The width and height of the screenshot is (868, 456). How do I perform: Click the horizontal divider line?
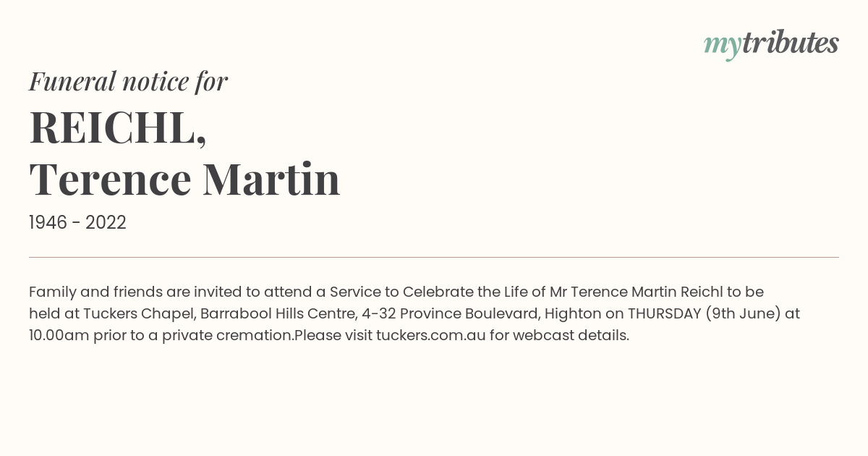[434, 257]
